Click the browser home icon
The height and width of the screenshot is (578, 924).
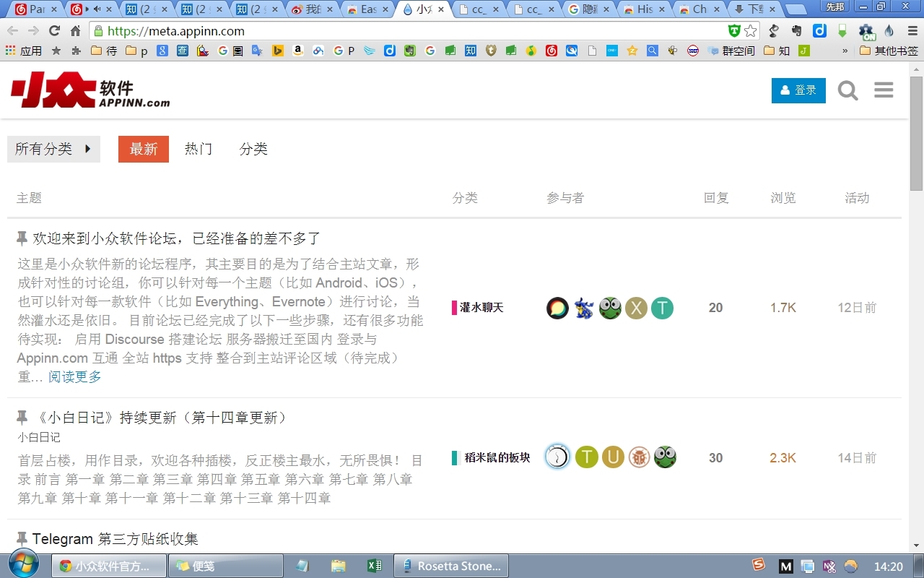tap(75, 31)
